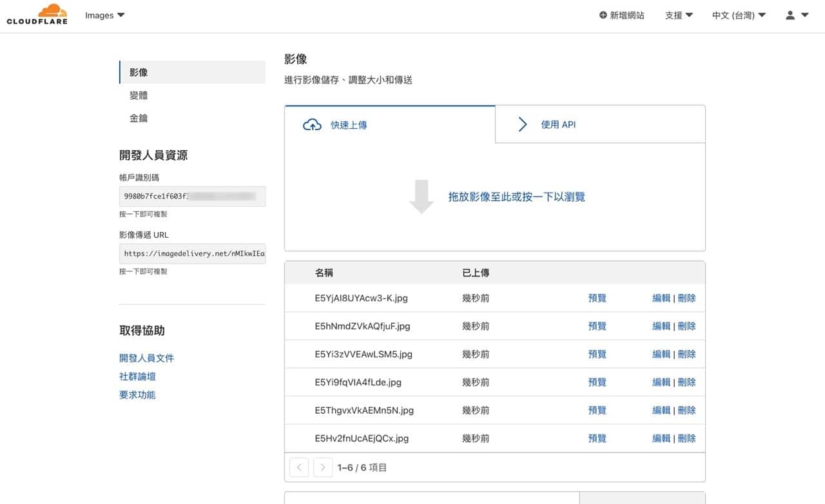Viewport: 825px width, 504px height.
Task: Delete E5hNmdZVkAQfjuF.jpg
Action: 686,326
